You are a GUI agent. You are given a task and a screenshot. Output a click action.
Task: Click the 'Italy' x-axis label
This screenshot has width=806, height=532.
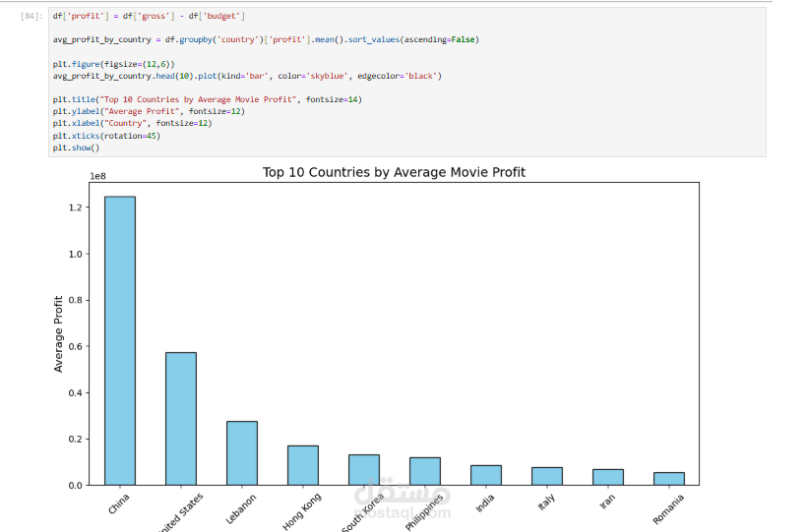pos(546,502)
